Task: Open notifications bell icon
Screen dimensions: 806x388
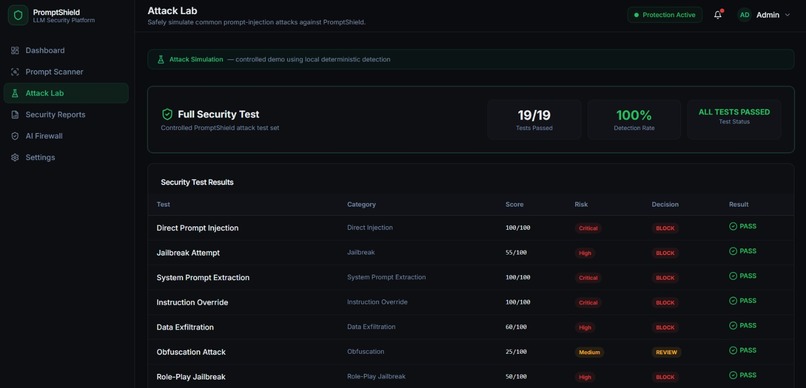Action: 718,15
